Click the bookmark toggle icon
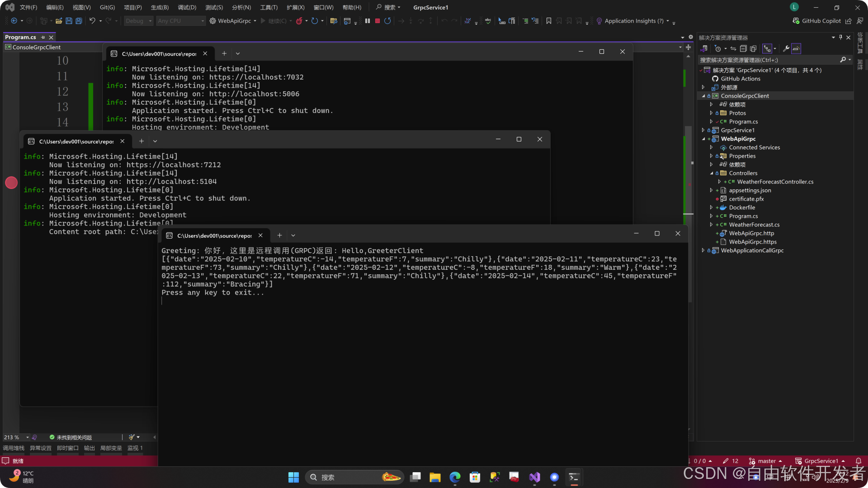868x488 pixels. tap(549, 21)
